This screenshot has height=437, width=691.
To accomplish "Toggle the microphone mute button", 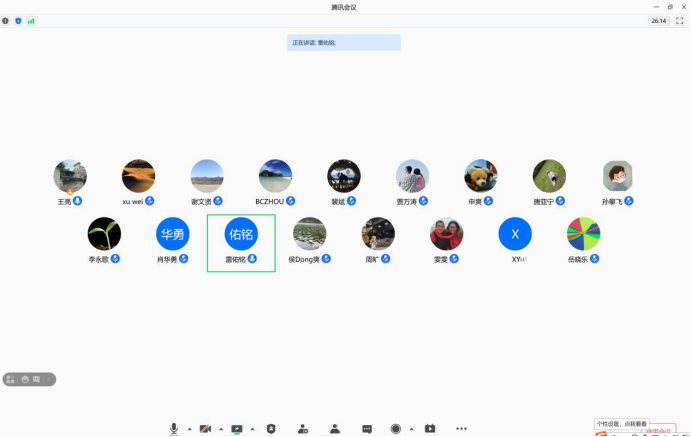I will 174,429.
